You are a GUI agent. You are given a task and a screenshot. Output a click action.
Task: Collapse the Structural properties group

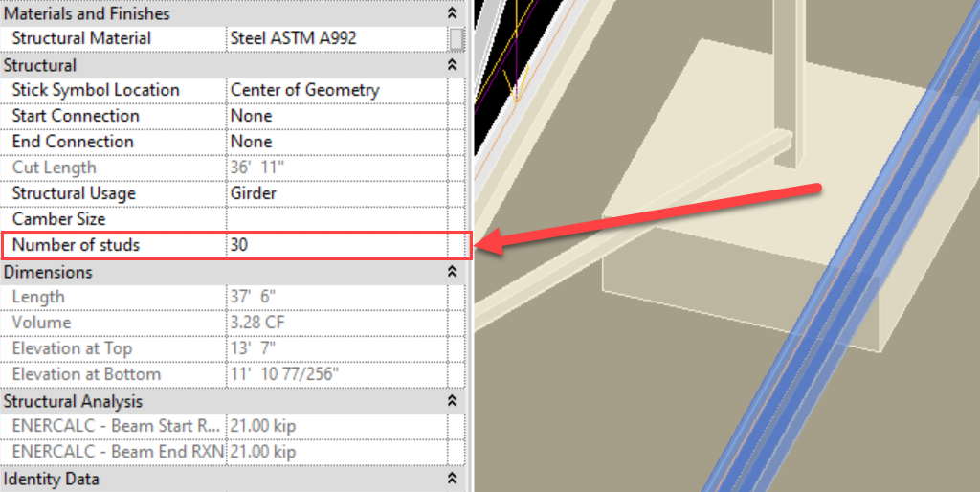point(452,66)
